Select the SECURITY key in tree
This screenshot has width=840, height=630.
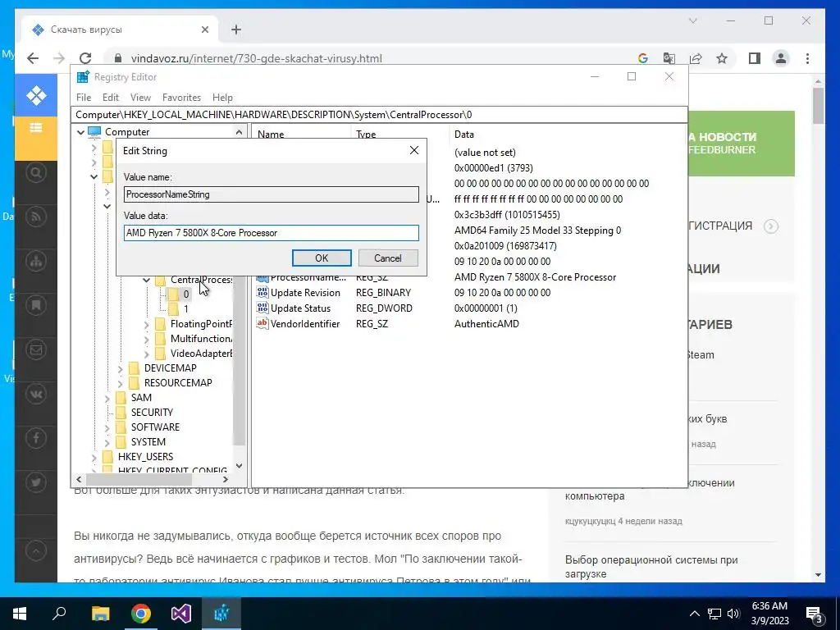(x=152, y=412)
